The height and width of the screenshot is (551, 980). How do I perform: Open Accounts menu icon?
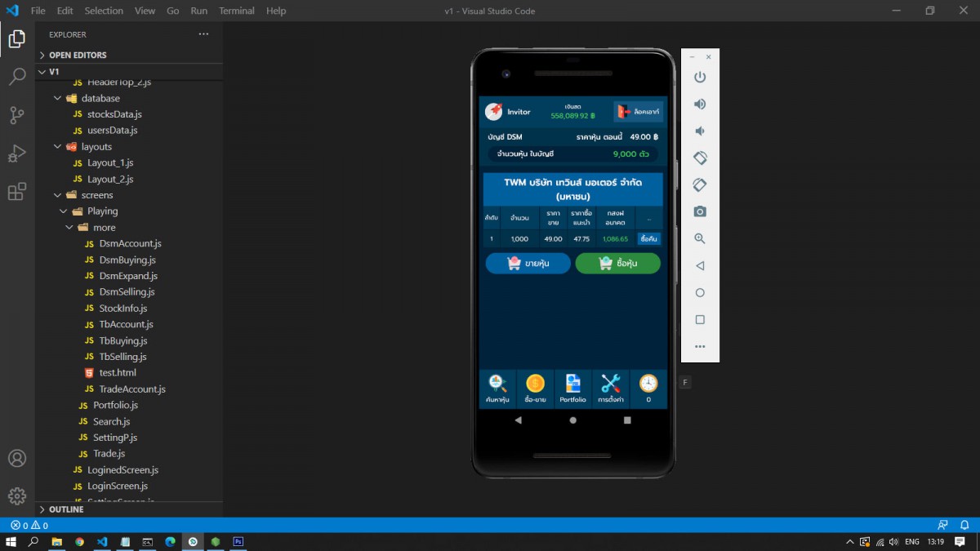(17, 458)
